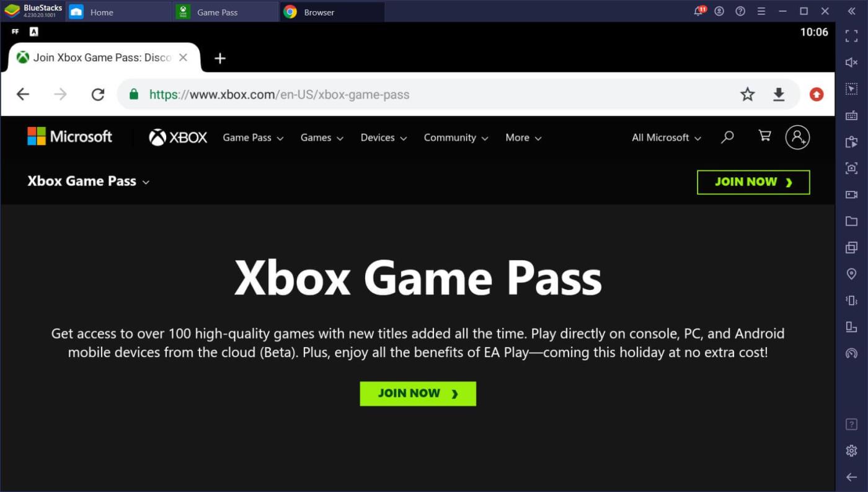Open BlueStacks help question mark

pos(740,11)
